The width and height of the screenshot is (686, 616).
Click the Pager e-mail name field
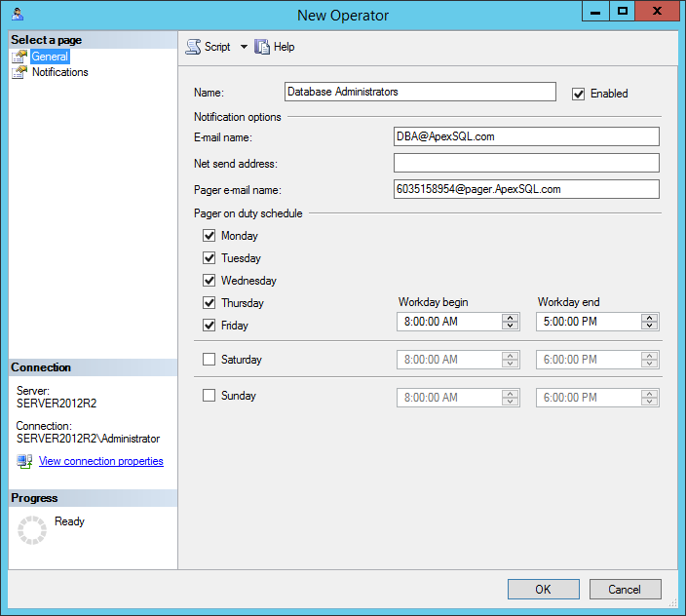[x=526, y=189]
